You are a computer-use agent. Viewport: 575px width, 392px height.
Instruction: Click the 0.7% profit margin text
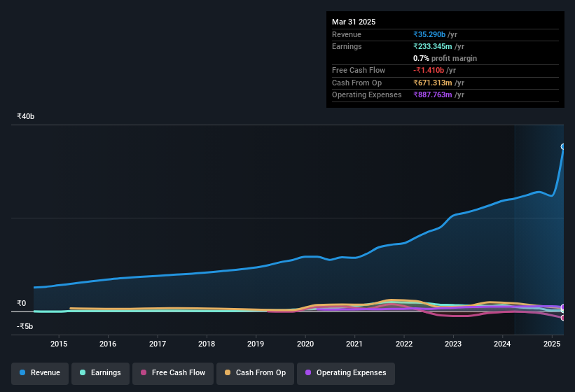pyautogui.click(x=445, y=58)
